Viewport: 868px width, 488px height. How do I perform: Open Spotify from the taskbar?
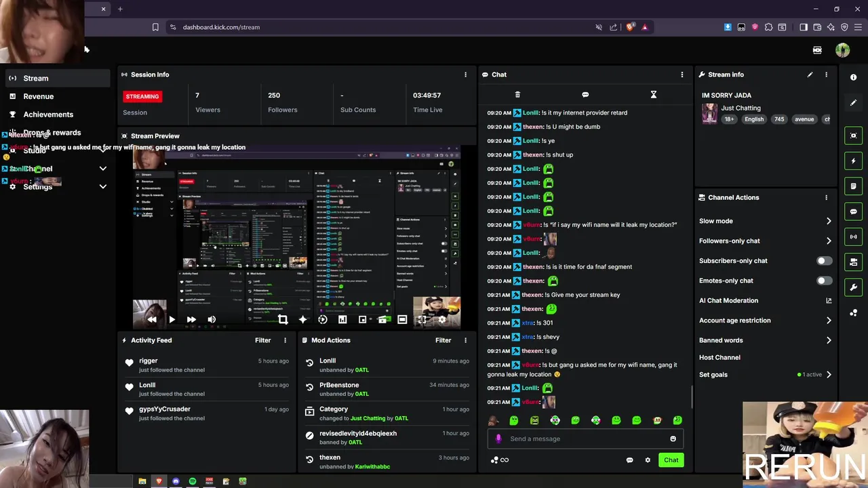(x=193, y=481)
